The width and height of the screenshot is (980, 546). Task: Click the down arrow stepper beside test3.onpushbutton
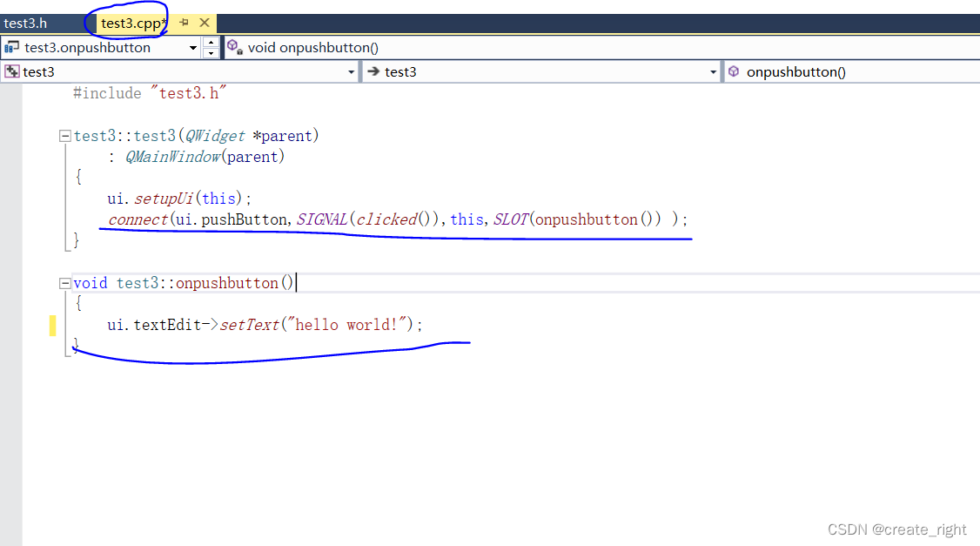coord(211,53)
